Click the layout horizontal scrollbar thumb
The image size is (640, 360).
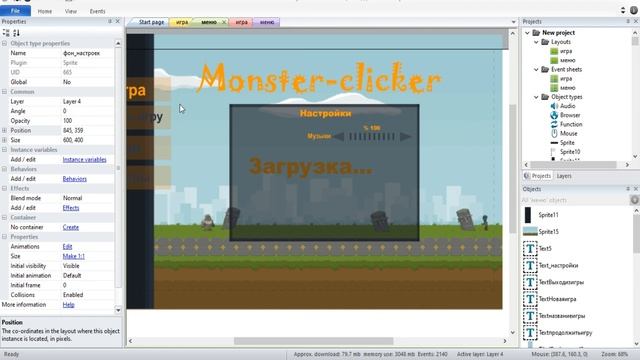[313, 341]
